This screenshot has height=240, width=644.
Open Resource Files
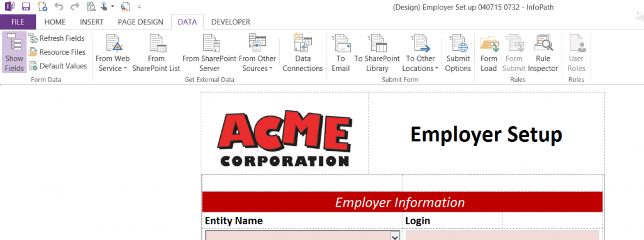coord(57,52)
